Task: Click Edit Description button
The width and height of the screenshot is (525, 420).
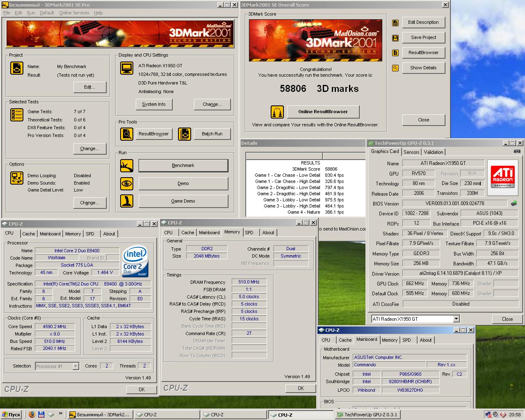Action: click(x=423, y=22)
